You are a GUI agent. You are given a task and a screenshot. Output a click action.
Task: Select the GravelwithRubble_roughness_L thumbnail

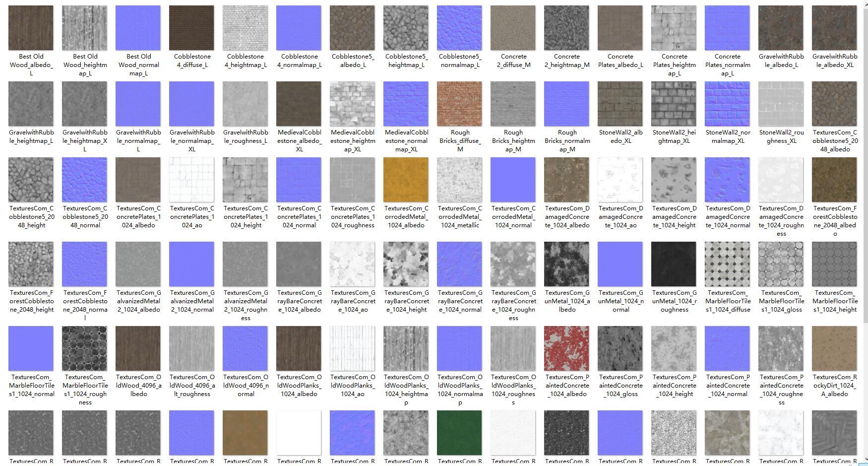pos(245,104)
